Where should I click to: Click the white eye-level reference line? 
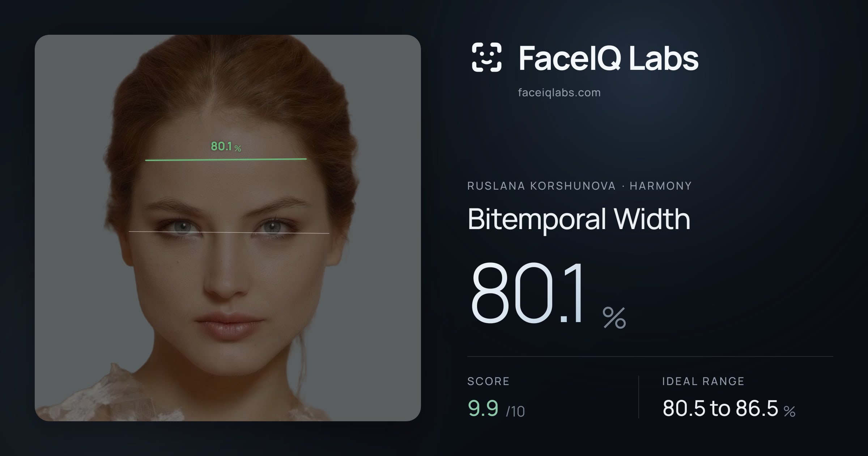(x=229, y=232)
